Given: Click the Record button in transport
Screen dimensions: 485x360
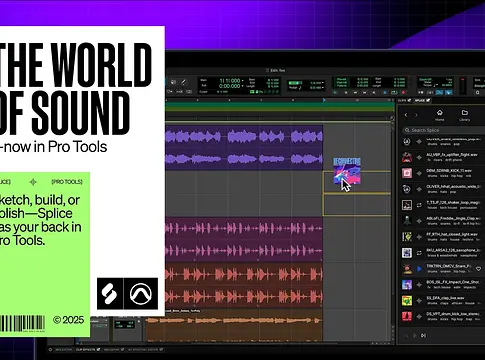Looking at the screenshot, I should pyautogui.click(x=403, y=92).
